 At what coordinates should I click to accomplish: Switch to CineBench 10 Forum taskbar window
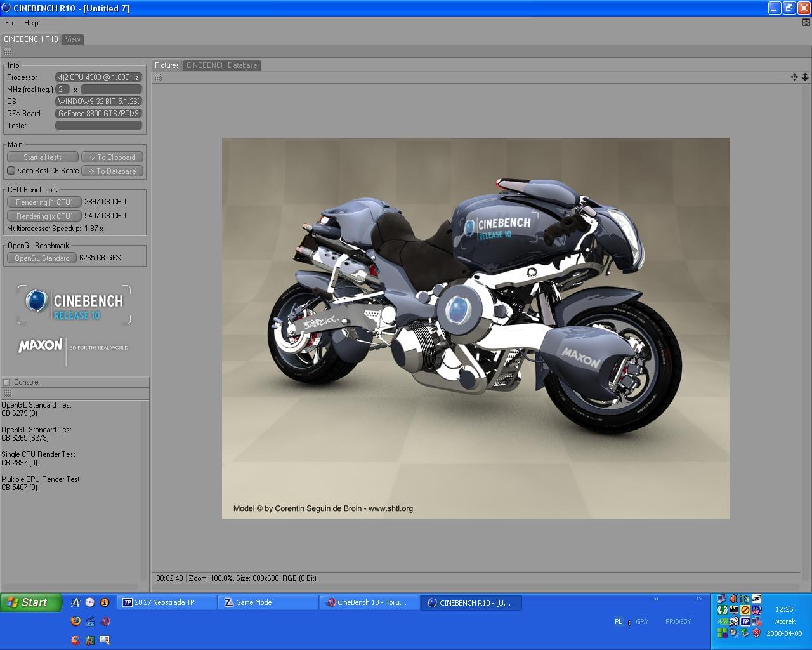pyautogui.click(x=370, y=602)
